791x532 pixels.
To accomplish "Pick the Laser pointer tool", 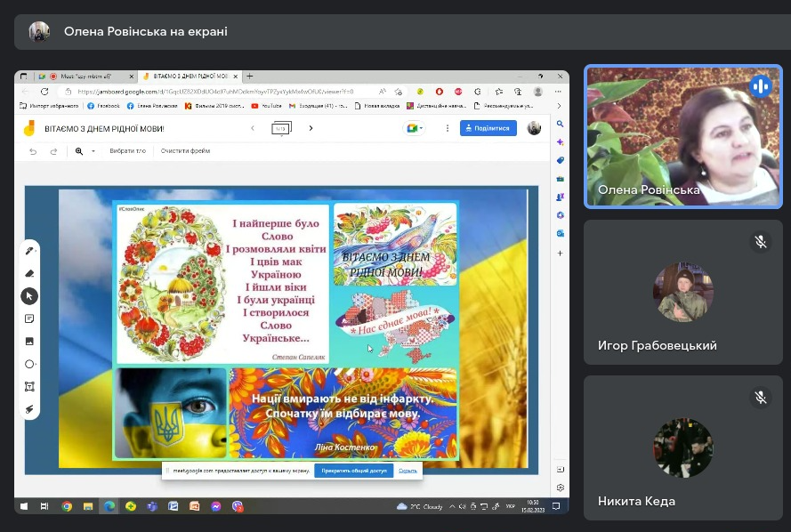I will [x=29, y=409].
